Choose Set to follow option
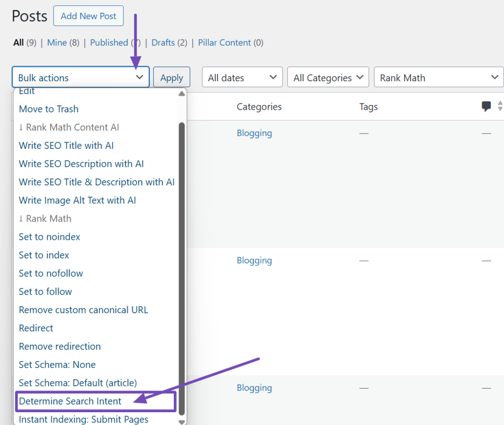This screenshot has height=425, width=504. pyautogui.click(x=45, y=292)
